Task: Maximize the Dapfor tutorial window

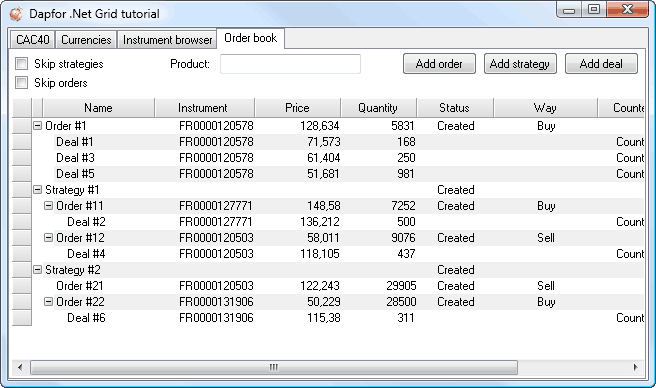Action: pyautogui.click(x=594, y=9)
